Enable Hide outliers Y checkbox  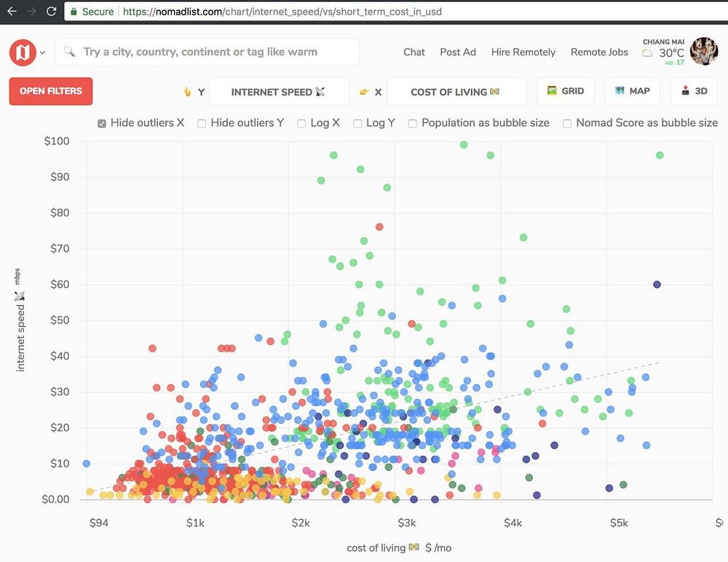[202, 124]
